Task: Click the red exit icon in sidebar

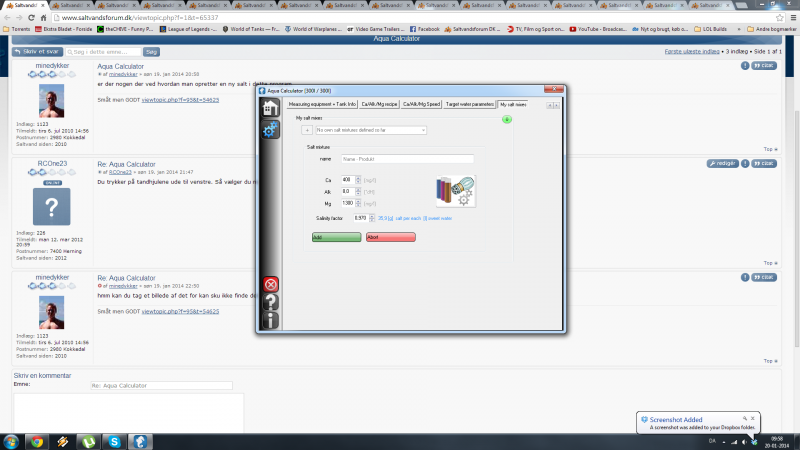Action: (x=271, y=285)
